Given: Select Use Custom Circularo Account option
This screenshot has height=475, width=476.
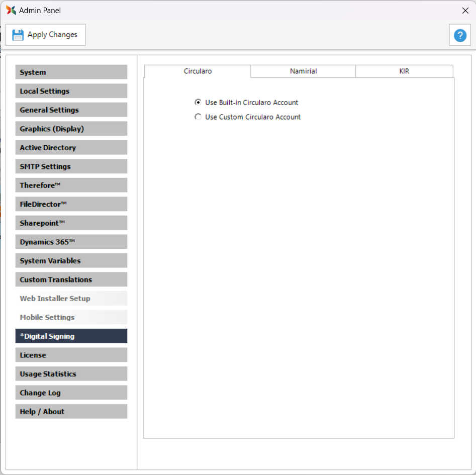Looking at the screenshot, I should coord(198,117).
